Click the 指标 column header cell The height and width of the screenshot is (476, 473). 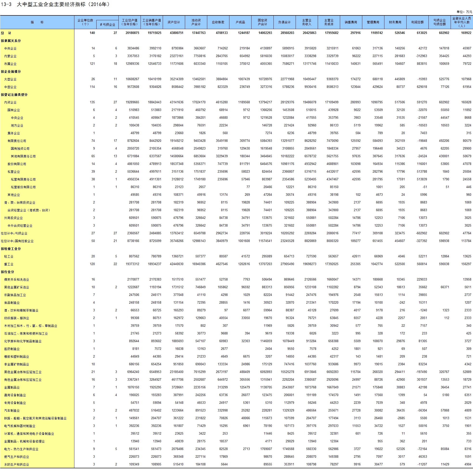point(37,22)
